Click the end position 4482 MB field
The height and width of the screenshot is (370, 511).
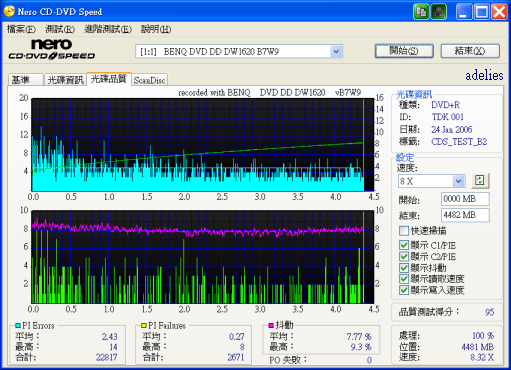(465, 215)
